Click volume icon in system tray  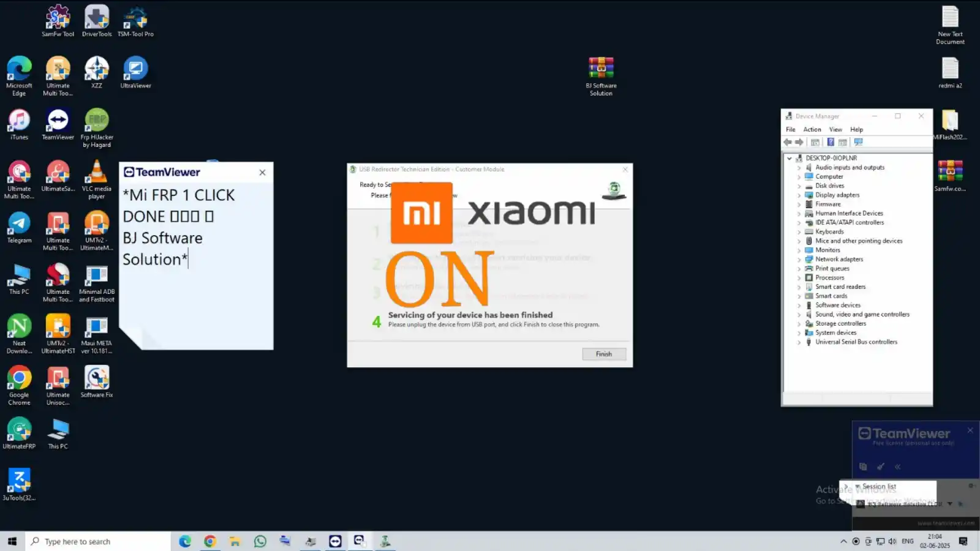[892, 541]
